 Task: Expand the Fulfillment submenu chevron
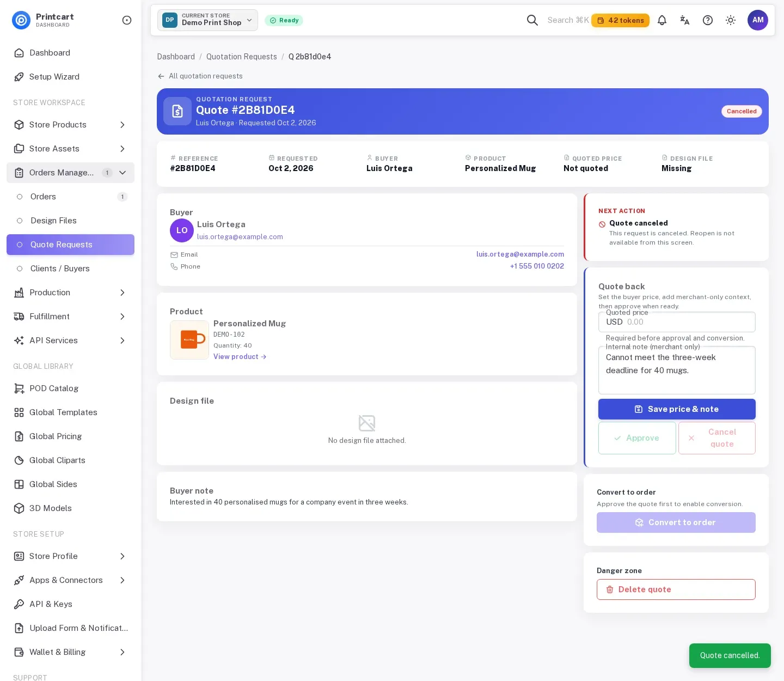pos(122,317)
